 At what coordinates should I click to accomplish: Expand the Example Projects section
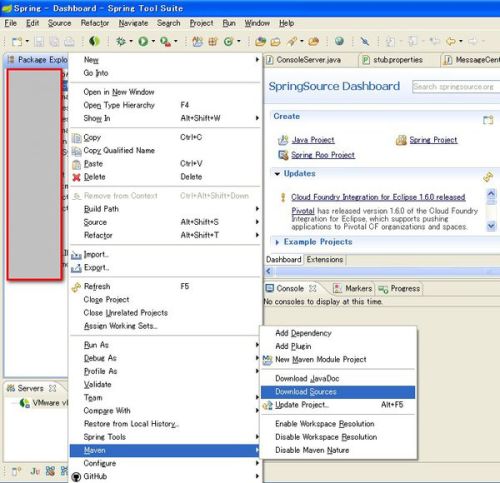tap(277, 242)
